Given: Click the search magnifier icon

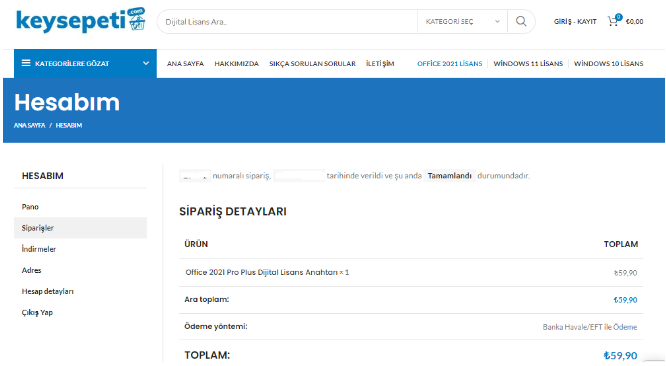Looking at the screenshot, I should pos(521,21).
